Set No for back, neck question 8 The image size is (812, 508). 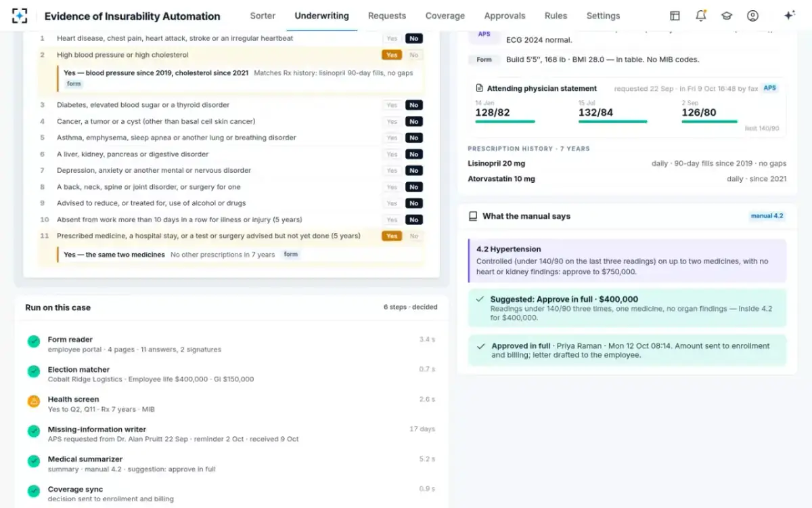tap(414, 187)
